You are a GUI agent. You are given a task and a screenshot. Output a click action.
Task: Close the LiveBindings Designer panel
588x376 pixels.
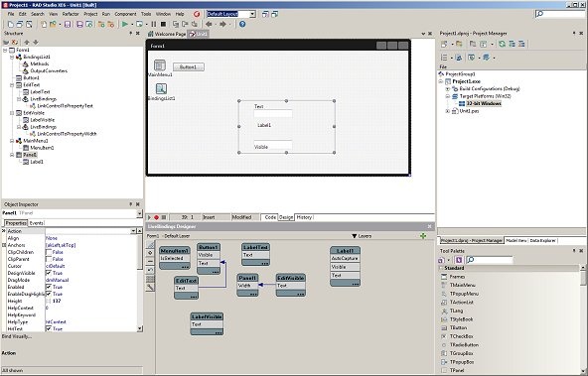[430, 226]
